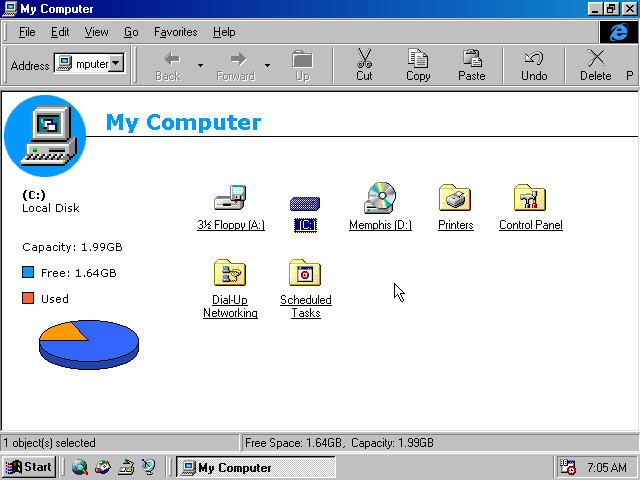Open the File menu
This screenshot has width=640, height=480.
click(27, 32)
